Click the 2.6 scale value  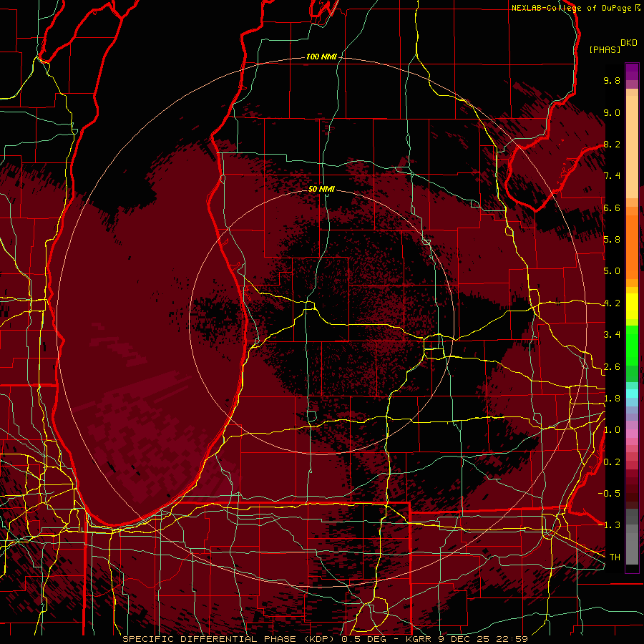(x=612, y=367)
